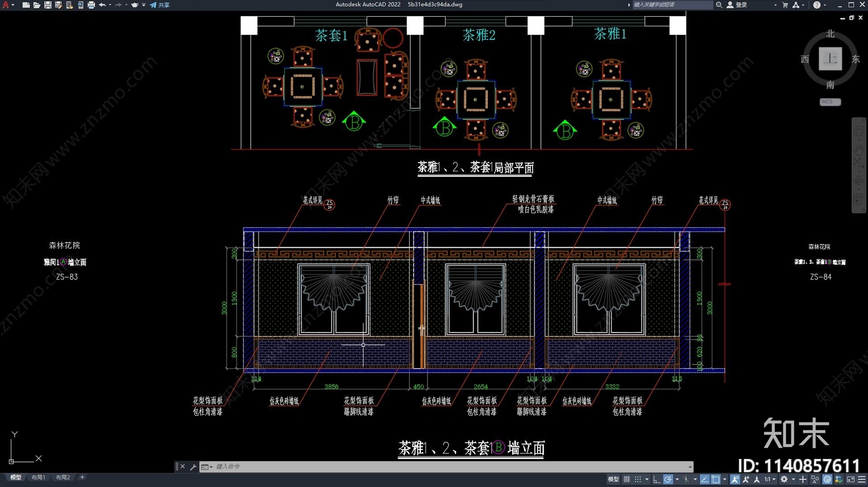Click the Open file folder icon
The width and height of the screenshot is (868, 487).
[36, 5]
